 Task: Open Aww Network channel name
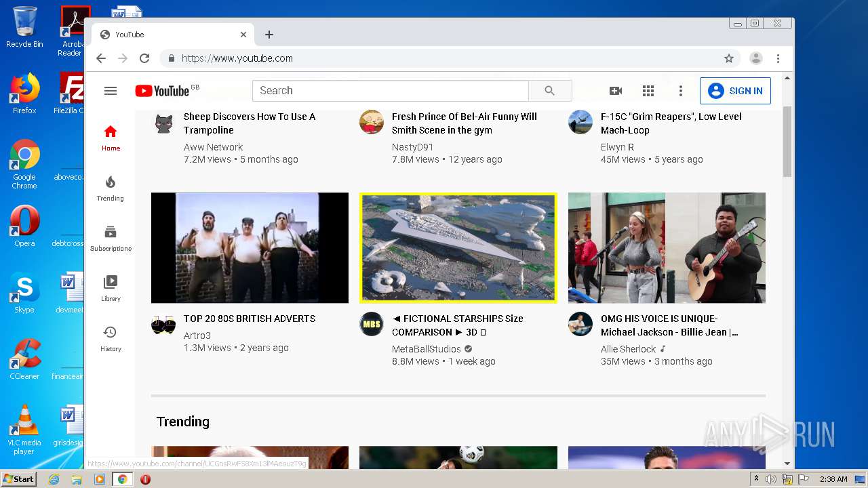(213, 147)
